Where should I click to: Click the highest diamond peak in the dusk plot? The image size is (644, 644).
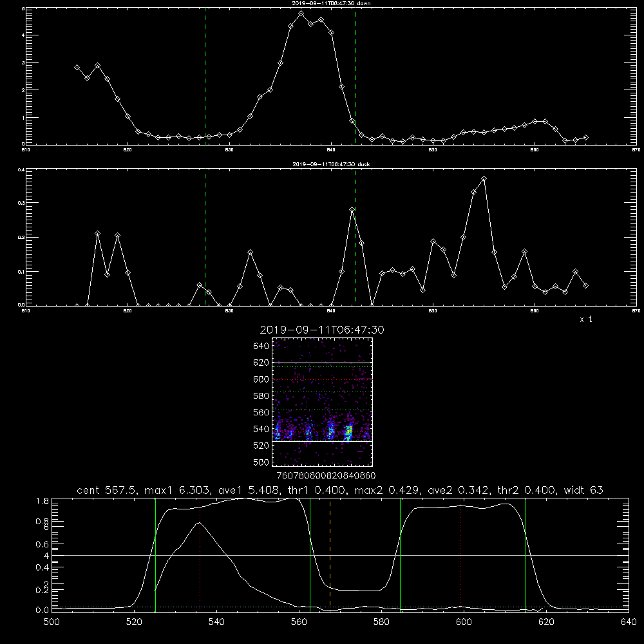pyautogui.click(x=484, y=179)
